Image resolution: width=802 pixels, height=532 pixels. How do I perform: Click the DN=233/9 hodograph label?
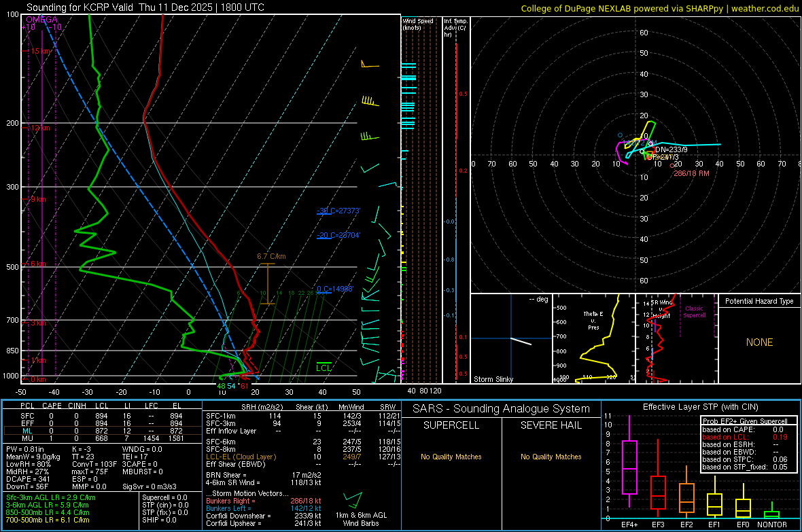pyautogui.click(x=671, y=149)
